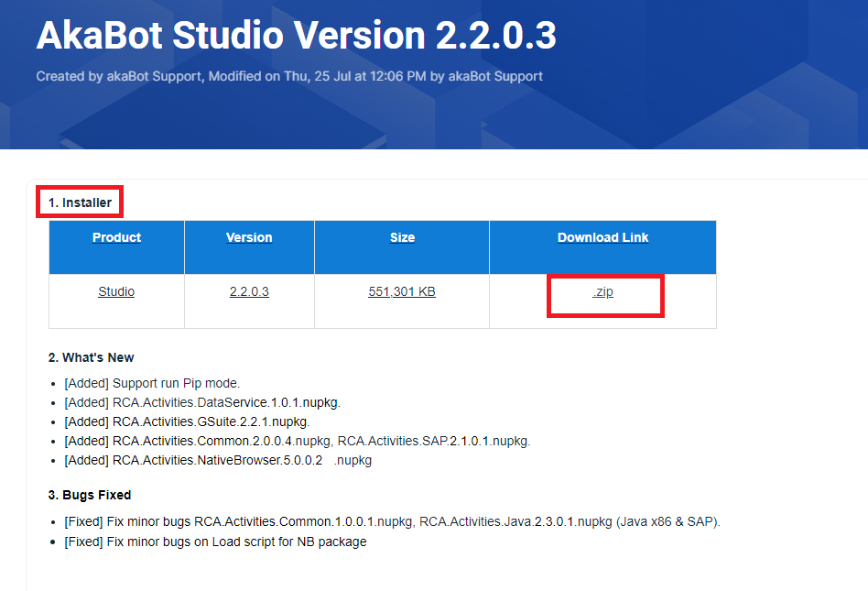Select the Product column header

(117, 237)
